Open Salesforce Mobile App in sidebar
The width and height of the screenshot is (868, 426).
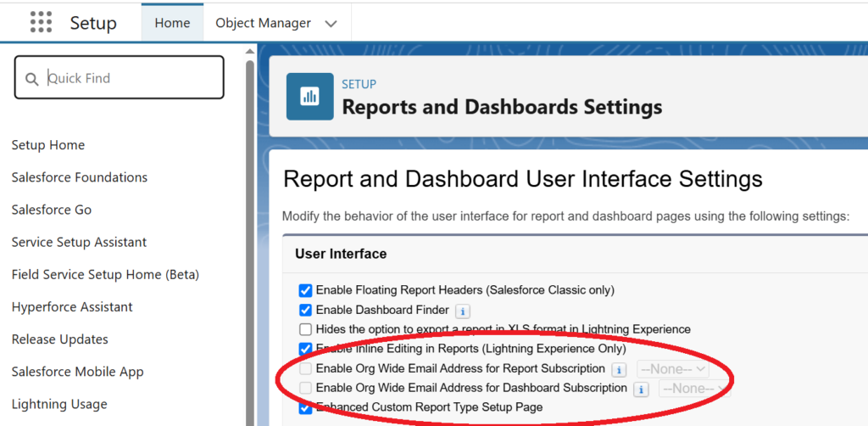coord(77,372)
